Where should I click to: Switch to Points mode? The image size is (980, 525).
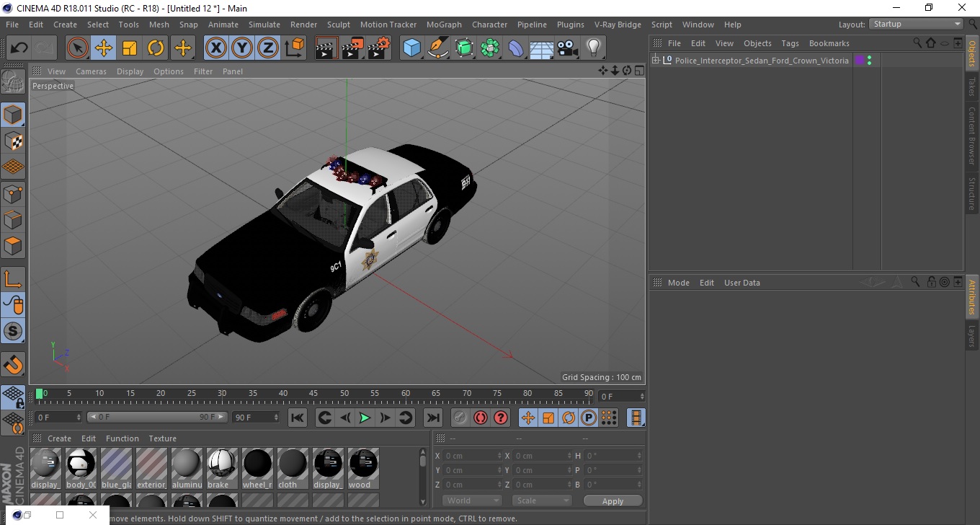[x=13, y=193]
